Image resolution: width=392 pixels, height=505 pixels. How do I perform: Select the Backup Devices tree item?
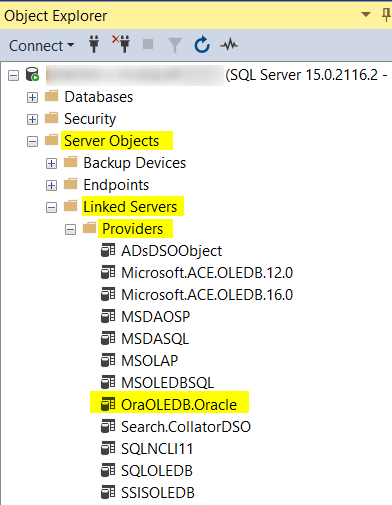[135, 163]
